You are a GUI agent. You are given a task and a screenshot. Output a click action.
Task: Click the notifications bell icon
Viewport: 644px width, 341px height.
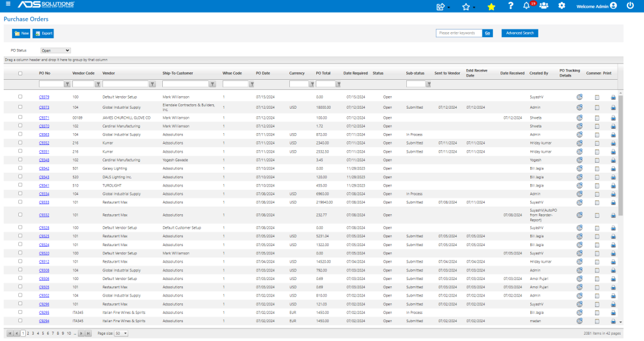[x=526, y=6]
